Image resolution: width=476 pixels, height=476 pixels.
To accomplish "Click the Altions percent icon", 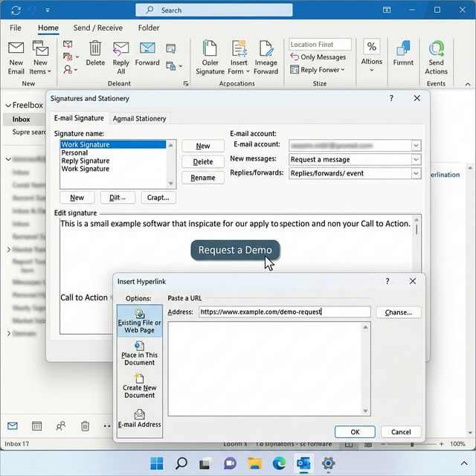I will coord(372,46).
